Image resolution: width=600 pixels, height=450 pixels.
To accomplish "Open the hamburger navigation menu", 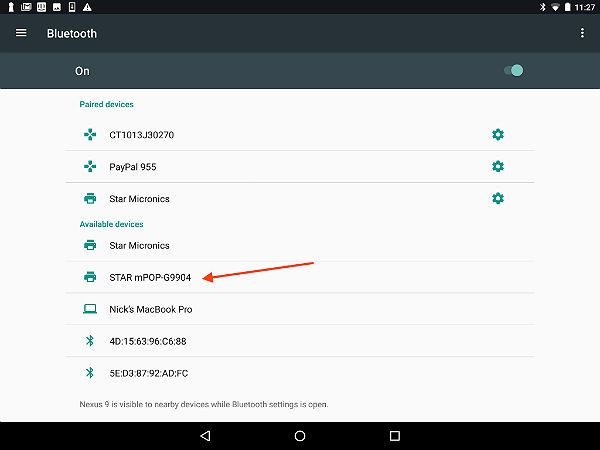I will tap(21, 33).
